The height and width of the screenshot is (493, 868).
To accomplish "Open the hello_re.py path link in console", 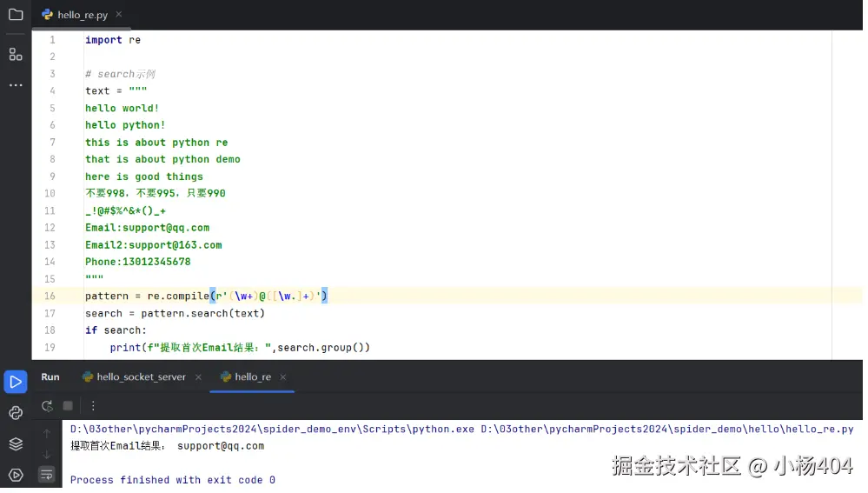I will [667, 429].
